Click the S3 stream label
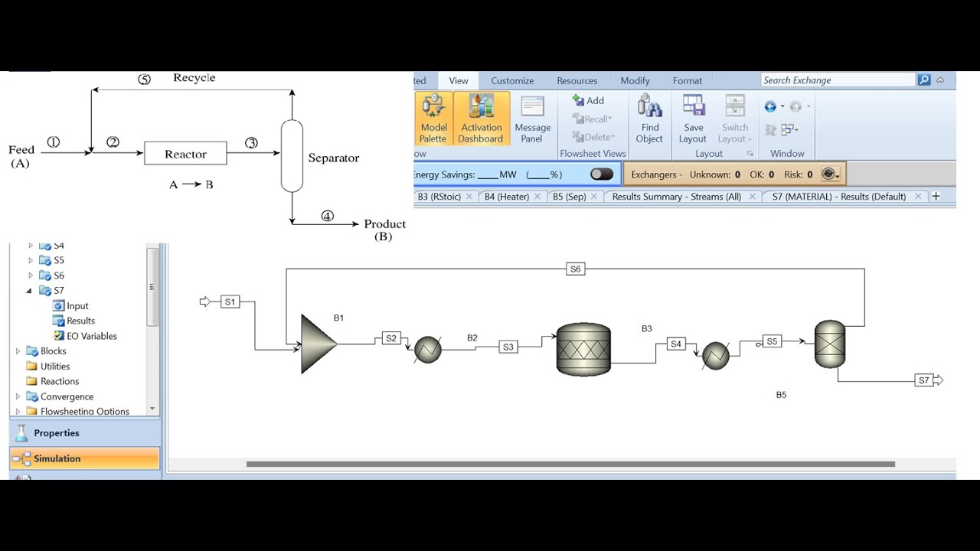Image resolution: width=980 pixels, height=551 pixels. click(x=508, y=347)
